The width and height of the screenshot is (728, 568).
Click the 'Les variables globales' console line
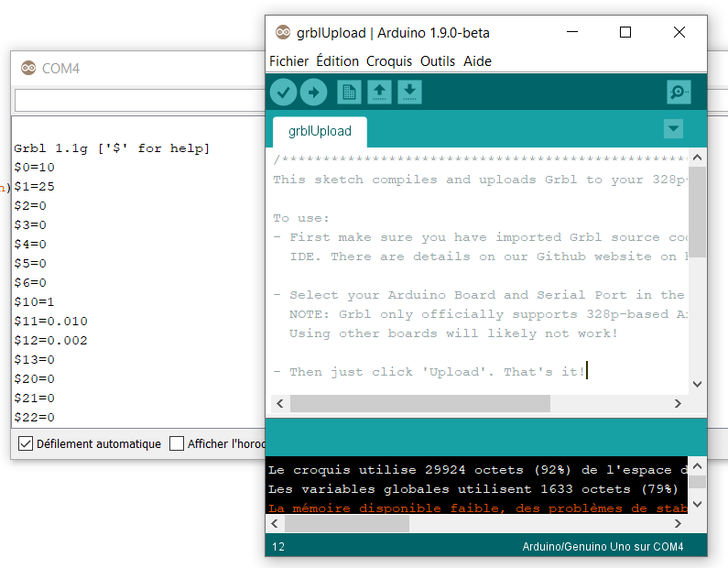point(473,489)
